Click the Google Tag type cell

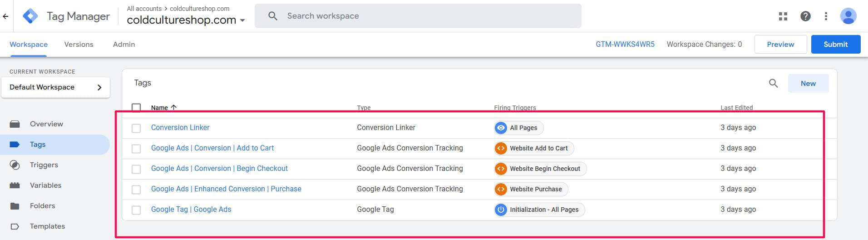click(375, 210)
